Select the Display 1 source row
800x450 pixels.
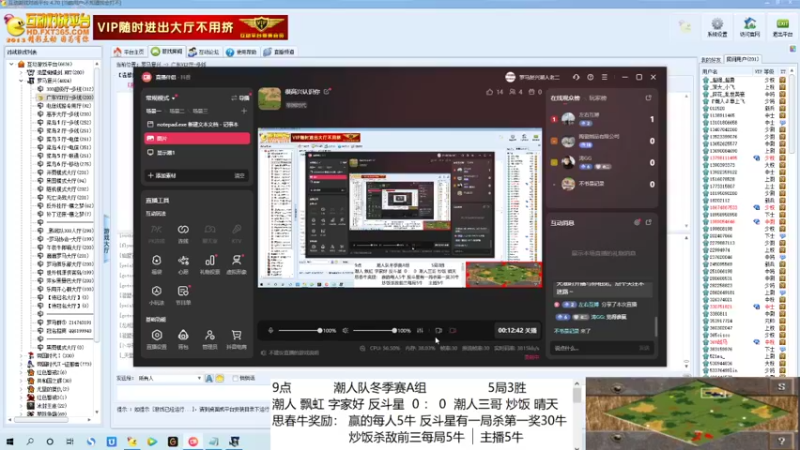[197, 153]
